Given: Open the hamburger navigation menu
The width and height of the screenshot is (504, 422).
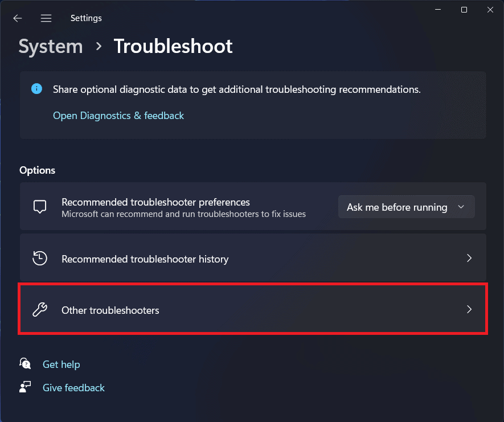Looking at the screenshot, I should 46,18.
